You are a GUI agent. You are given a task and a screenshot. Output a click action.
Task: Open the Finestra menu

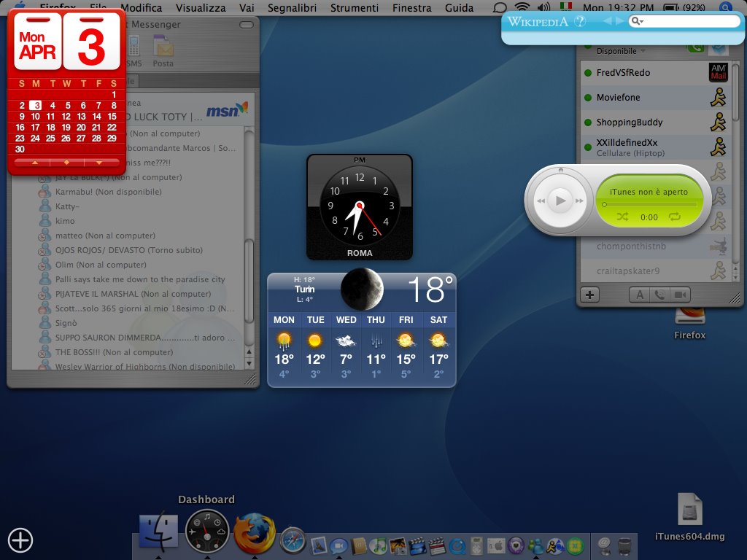coord(411,7)
